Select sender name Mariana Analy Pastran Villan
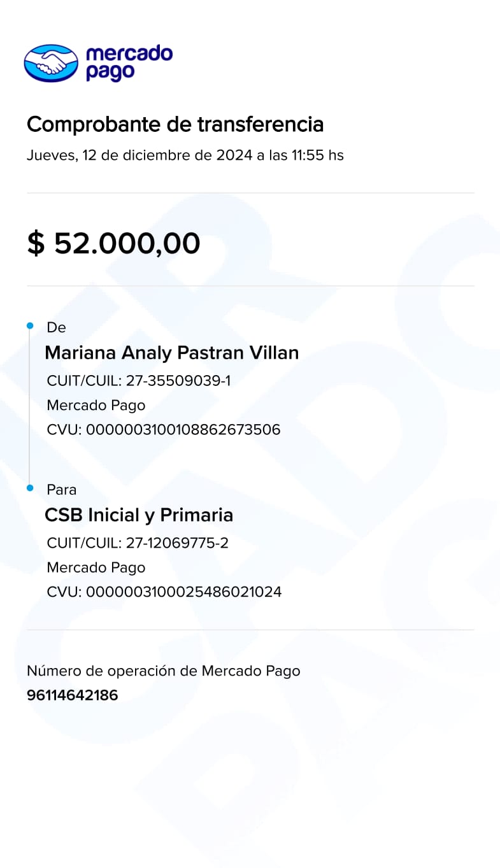 click(x=171, y=352)
